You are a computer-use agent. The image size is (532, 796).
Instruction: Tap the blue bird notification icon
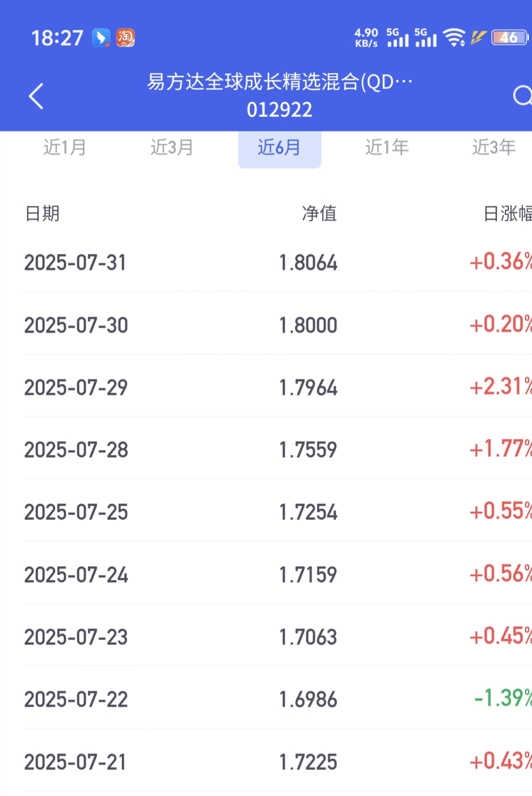(x=101, y=38)
